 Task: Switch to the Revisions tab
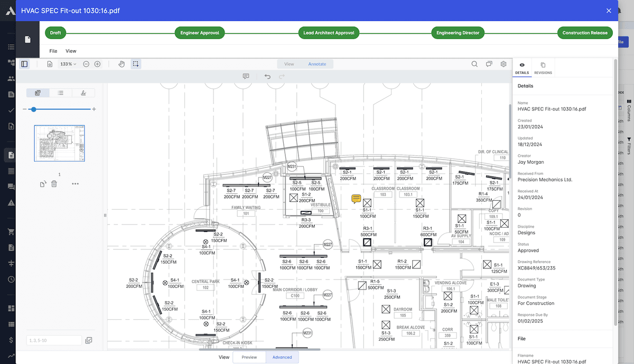click(543, 67)
